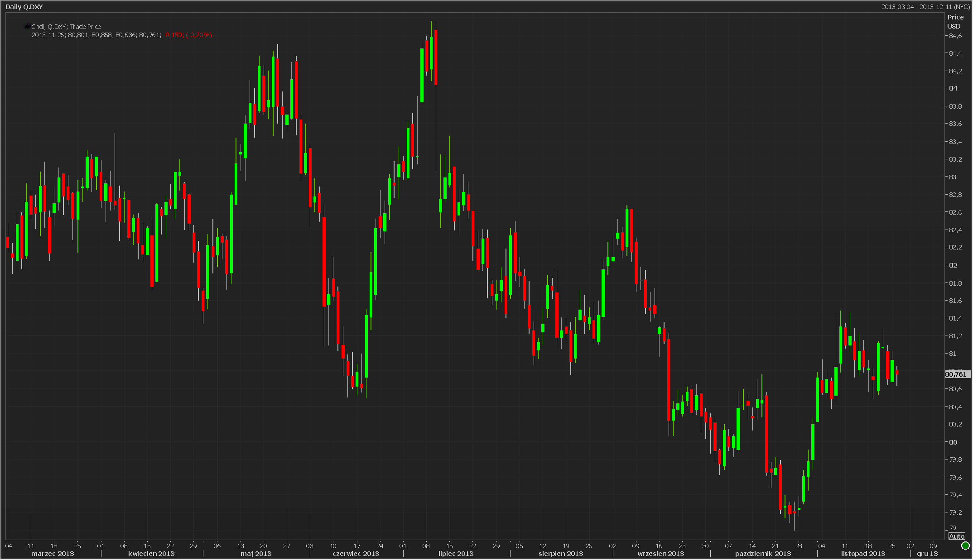
Task: Click the 84 price axis label
Action: (x=953, y=88)
